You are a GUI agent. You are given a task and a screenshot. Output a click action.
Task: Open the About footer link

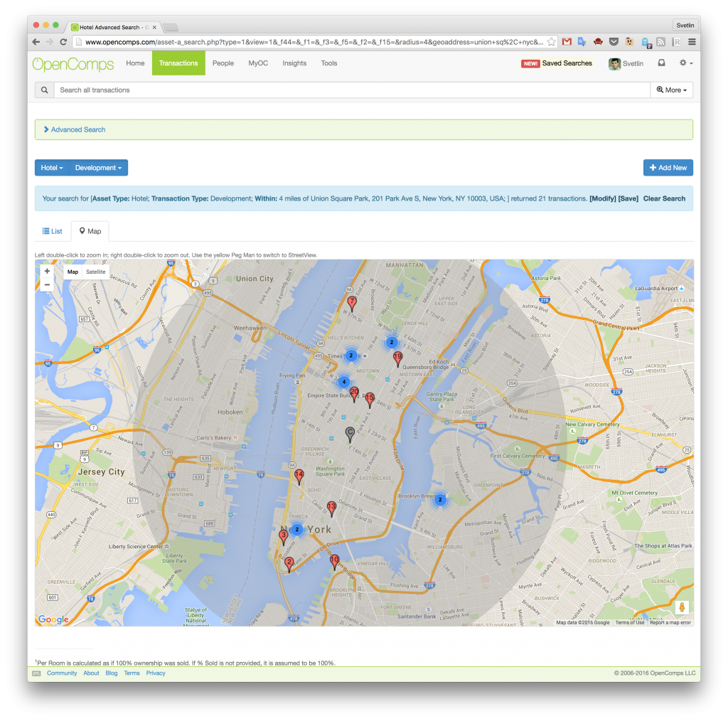(x=91, y=673)
